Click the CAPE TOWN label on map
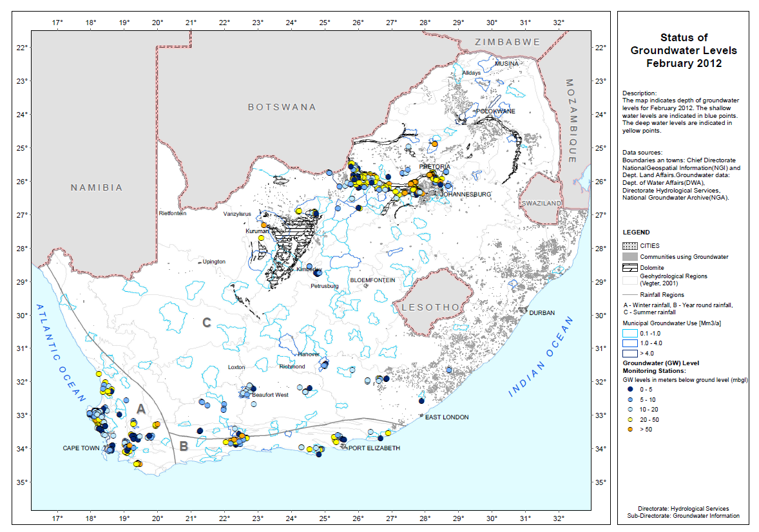759x532 pixels. pyautogui.click(x=81, y=448)
